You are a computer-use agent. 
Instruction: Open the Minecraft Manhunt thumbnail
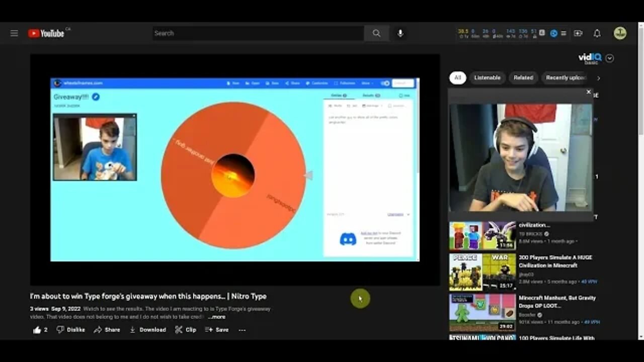(x=482, y=312)
